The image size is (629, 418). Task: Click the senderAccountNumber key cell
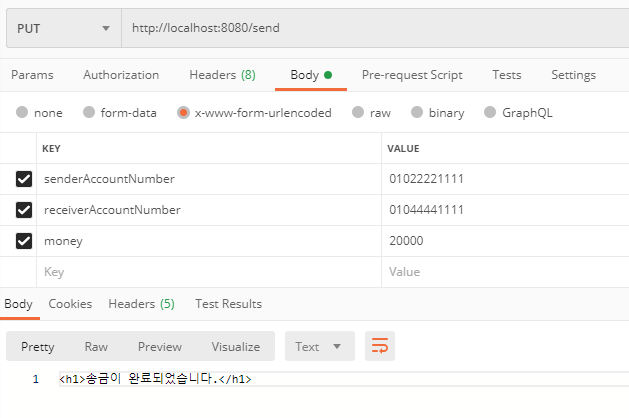[209, 179]
